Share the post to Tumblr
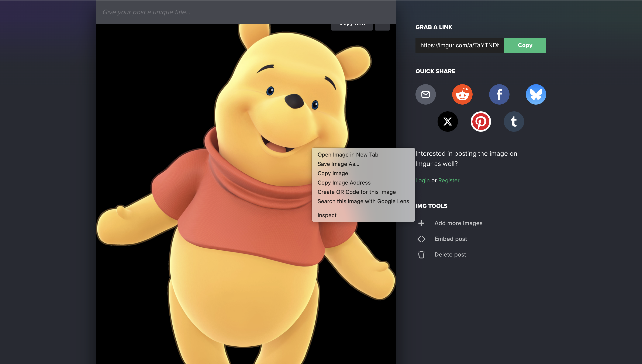This screenshot has width=642, height=364. [514, 122]
